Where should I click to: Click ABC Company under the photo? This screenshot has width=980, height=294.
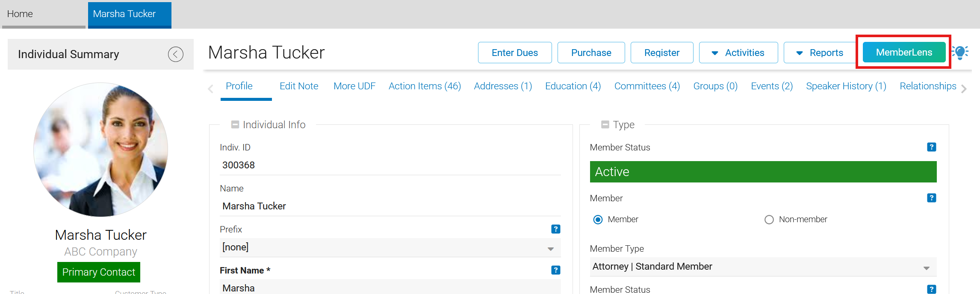(101, 252)
